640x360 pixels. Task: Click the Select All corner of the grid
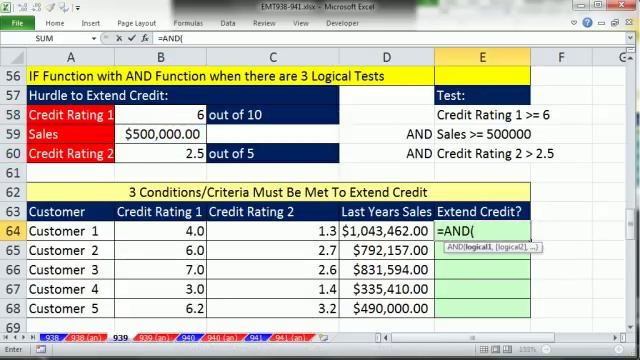(13, 57)
